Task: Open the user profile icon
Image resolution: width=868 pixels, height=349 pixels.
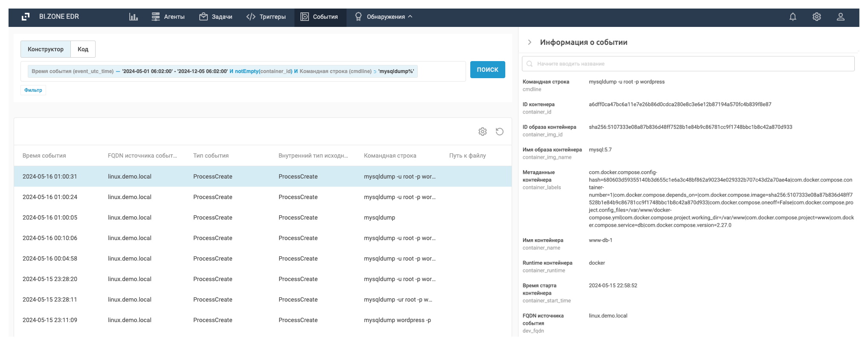Action: [x=840, y=17]
